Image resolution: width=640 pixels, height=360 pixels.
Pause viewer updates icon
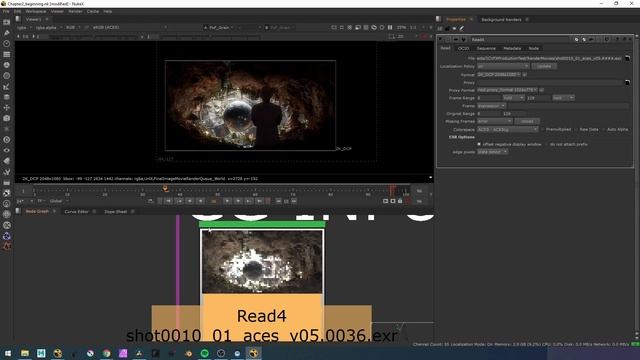(390, 27)
